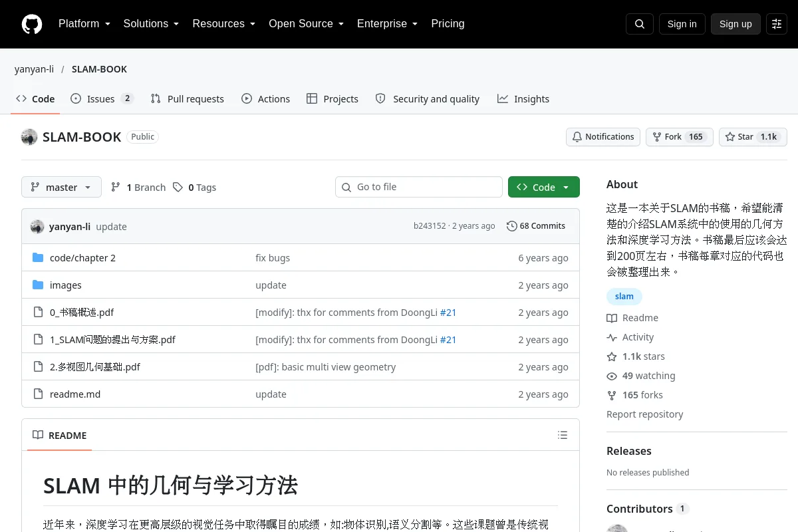Expand the Resources menu
Screen dimensions: 798x532
tap(224, 23)
